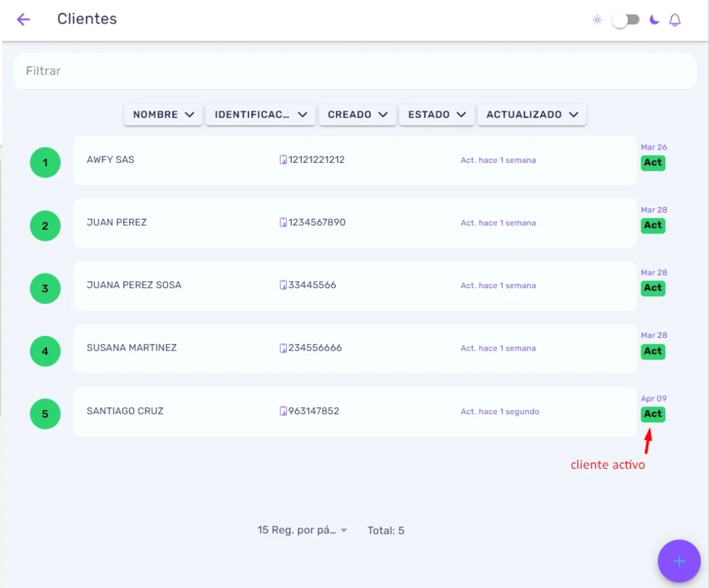Select identification number 33445566
The width and height of the screenshot is (709, 588).
point(312,285)
